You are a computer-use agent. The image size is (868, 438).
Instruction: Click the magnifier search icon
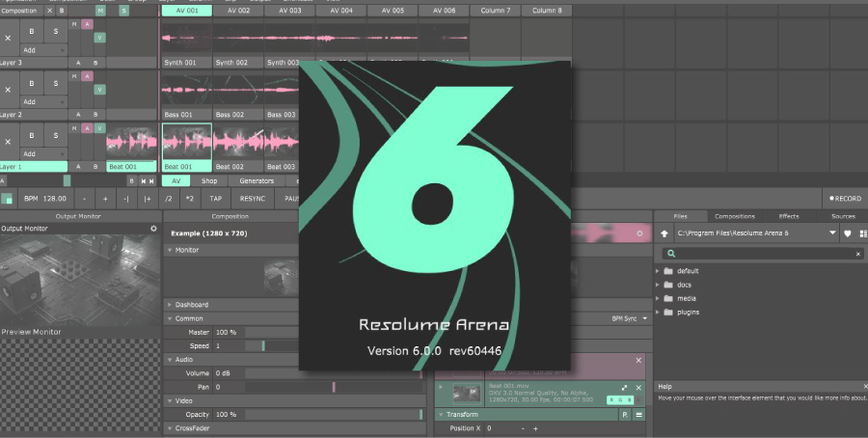point(671,254)
